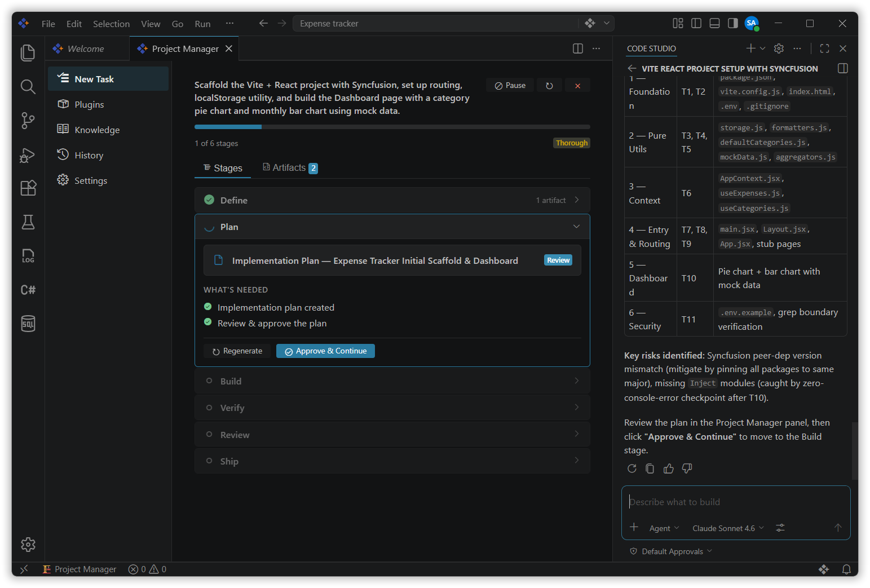This screenshot has width=870, height=588.
Task: Click Approve & Continue
Action: 325,351
